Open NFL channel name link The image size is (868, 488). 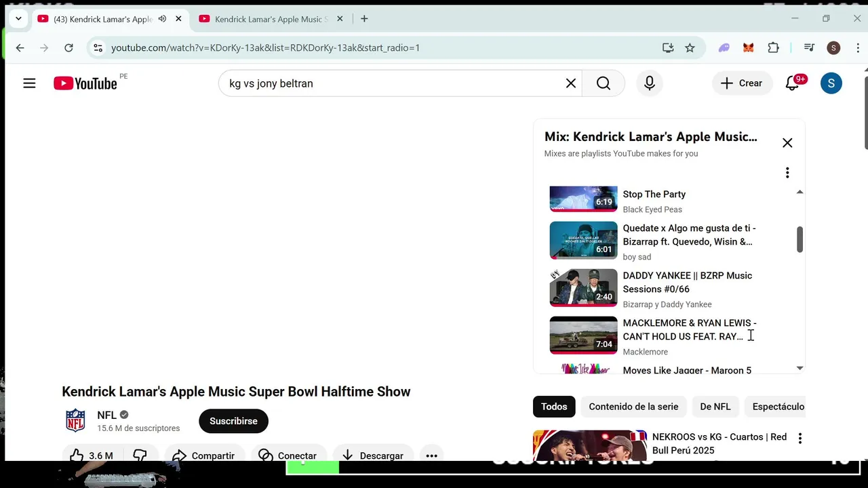coord(106,415)
